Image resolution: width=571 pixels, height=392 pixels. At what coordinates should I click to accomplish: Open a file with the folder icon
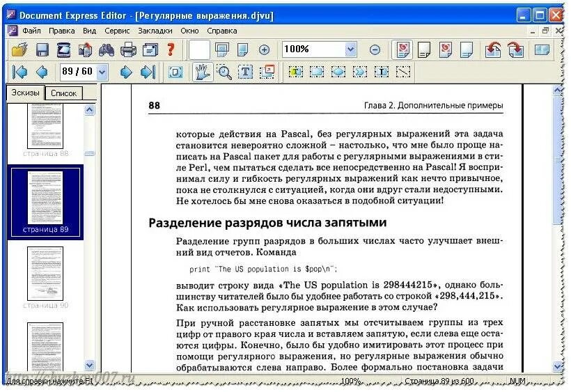(x=19, y=50)
